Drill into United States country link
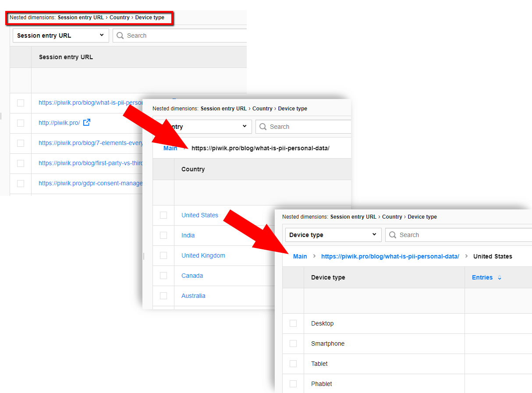This screenshot has width=532, height=393. [x=199, y=215]
